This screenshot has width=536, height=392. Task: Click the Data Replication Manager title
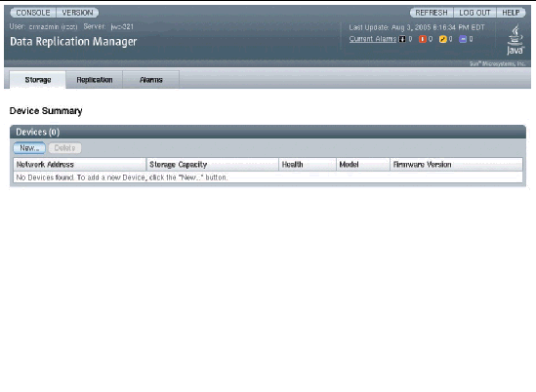[73, 42]
